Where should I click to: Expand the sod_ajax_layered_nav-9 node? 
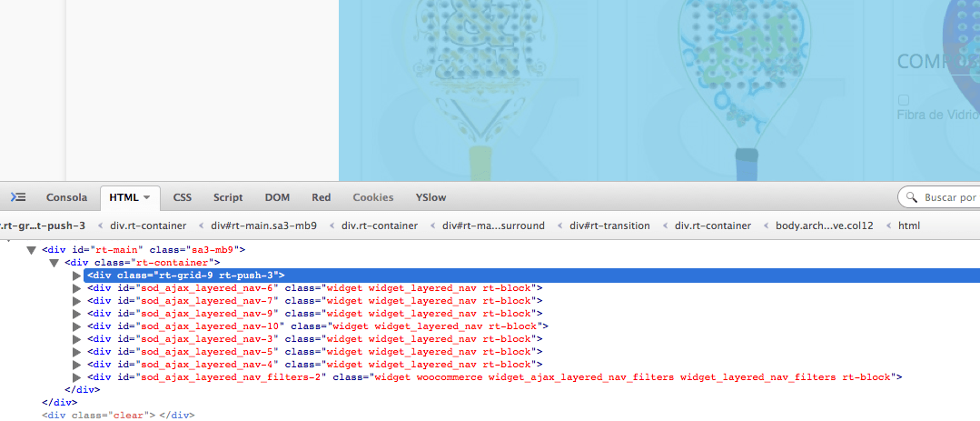click(x=77, y=314)
